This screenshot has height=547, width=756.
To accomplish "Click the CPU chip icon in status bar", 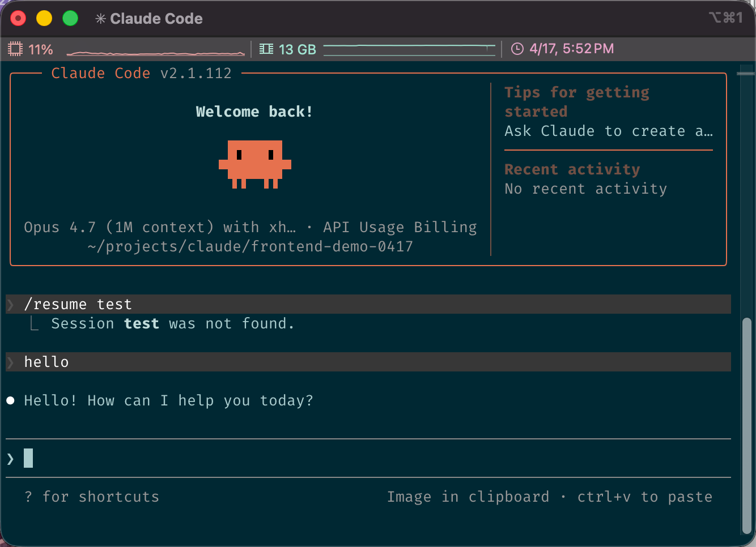I will tap(15, 49).
